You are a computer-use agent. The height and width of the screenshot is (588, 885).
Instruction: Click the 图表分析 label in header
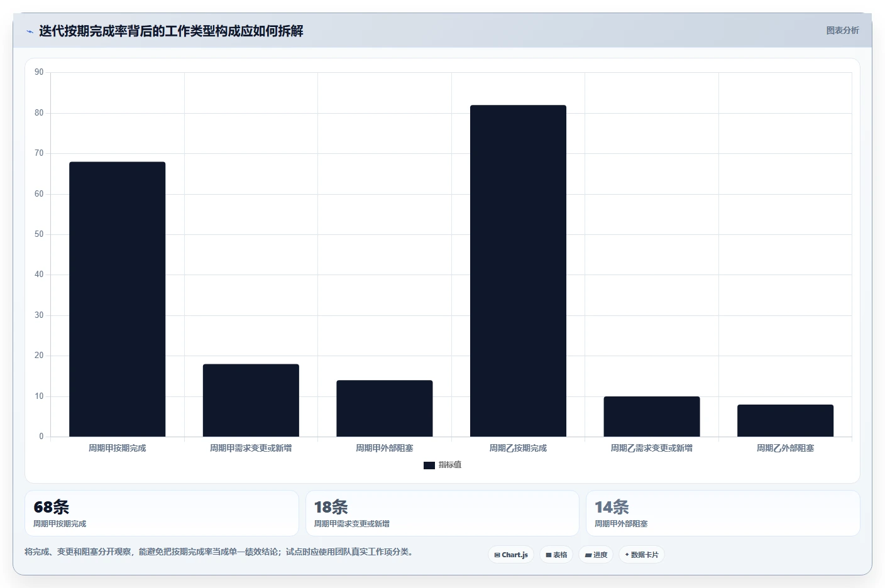pos(842,30)
